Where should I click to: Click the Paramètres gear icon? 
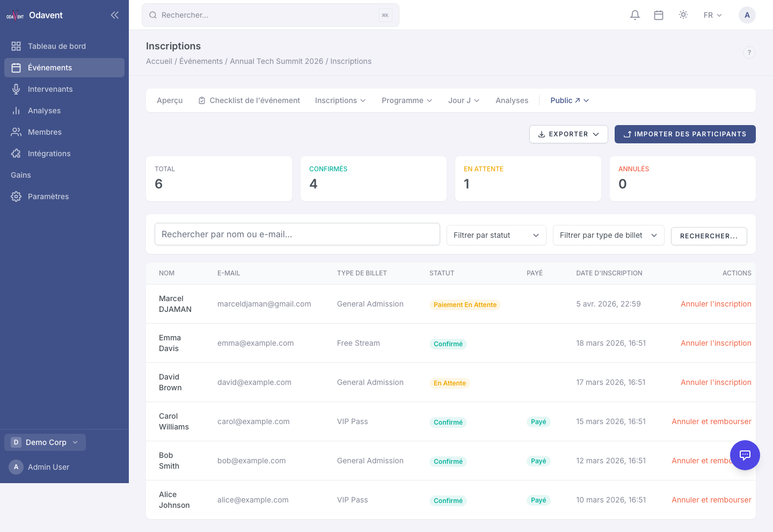tap(16, 196)
